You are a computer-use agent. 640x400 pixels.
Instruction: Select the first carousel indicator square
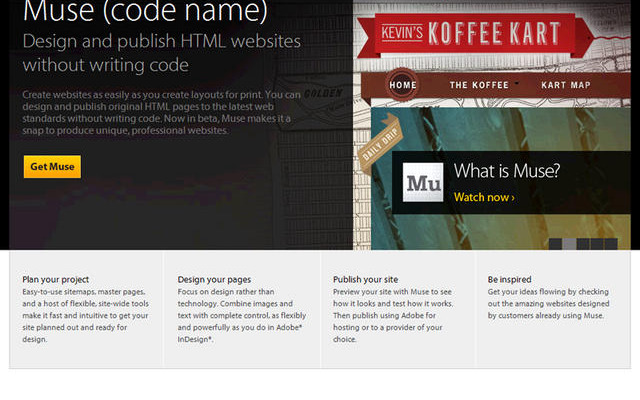[x=555, y=244]
